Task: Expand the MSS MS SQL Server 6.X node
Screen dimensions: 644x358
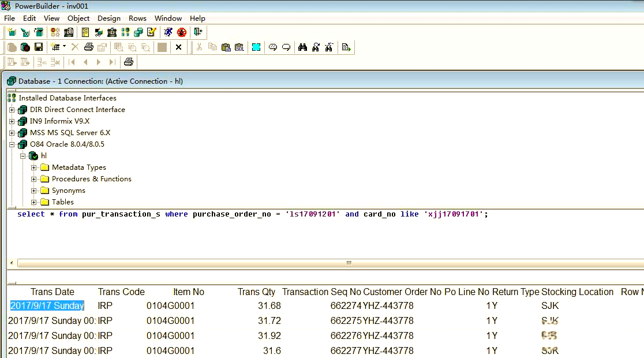Action: [x=12, y=133]
